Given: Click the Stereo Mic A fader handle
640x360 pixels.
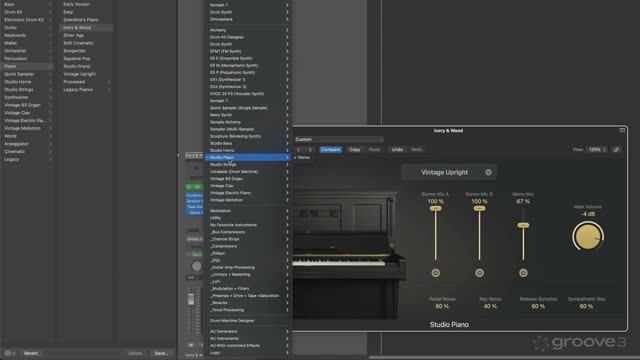Looking at the screenshot, I should [x=436, y=209].
